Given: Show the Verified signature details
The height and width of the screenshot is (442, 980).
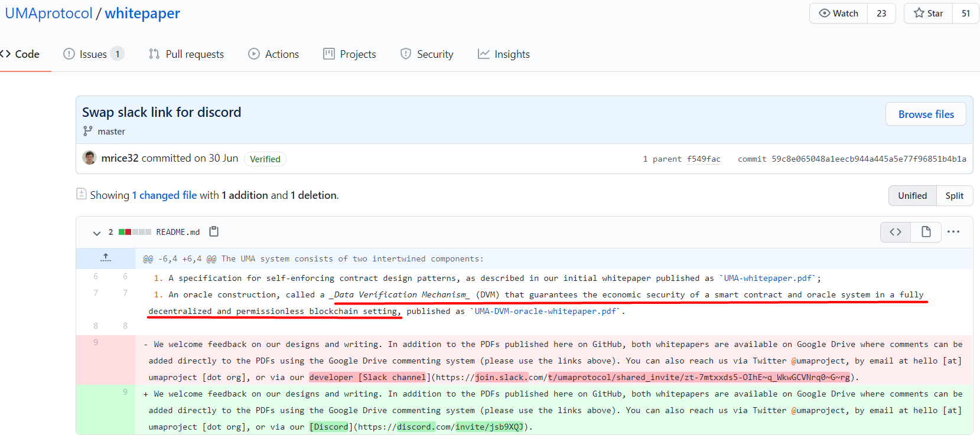Looking at the screenshot, I should 265,159.
